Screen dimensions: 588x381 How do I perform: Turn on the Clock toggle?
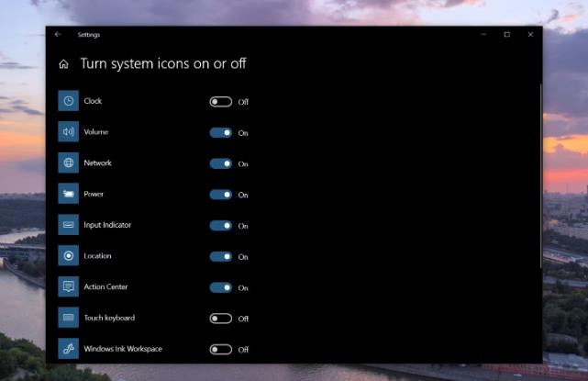click(x=221, y=102)
